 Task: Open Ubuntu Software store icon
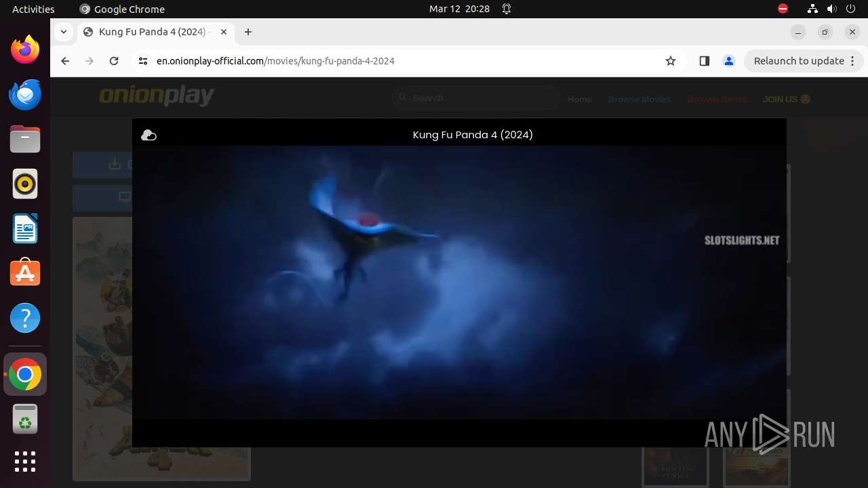(x=25, y=274)
